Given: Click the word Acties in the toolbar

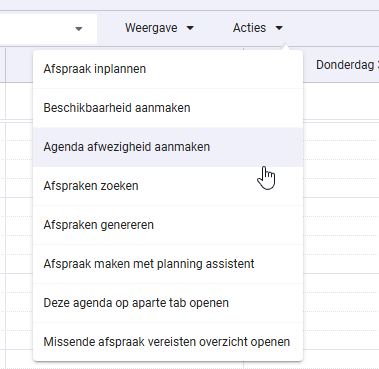Looking at the screenshot, I should pyautogui.click(x=249, y=28).
